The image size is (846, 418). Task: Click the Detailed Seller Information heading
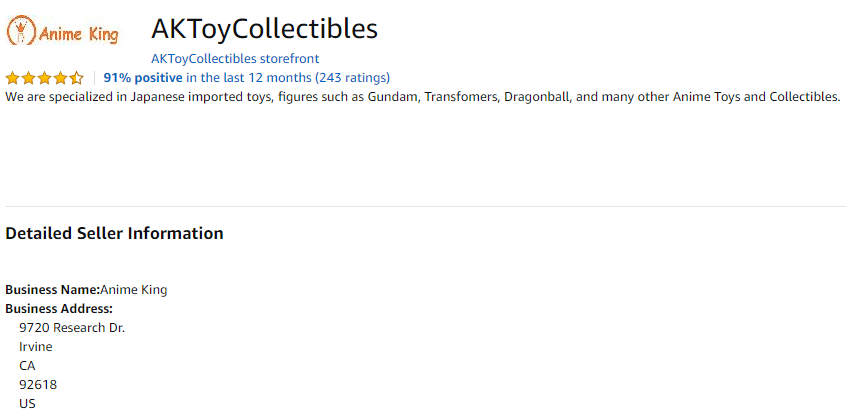tap(114, 234)
